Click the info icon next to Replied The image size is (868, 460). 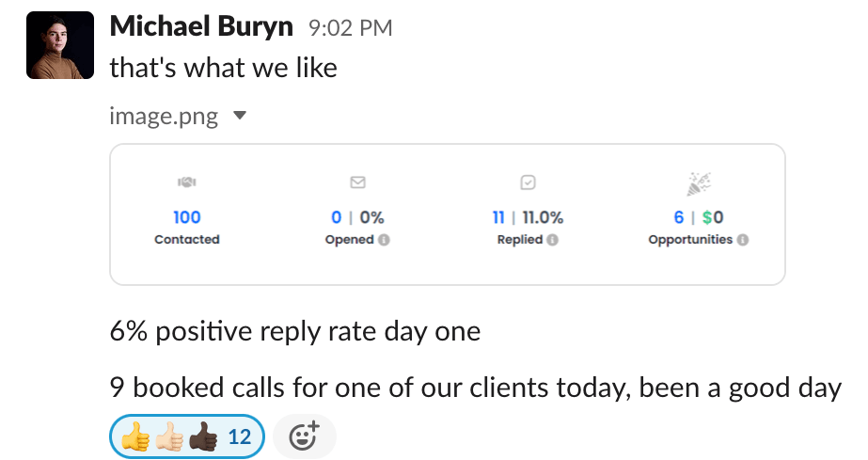(x=552, y=240)
